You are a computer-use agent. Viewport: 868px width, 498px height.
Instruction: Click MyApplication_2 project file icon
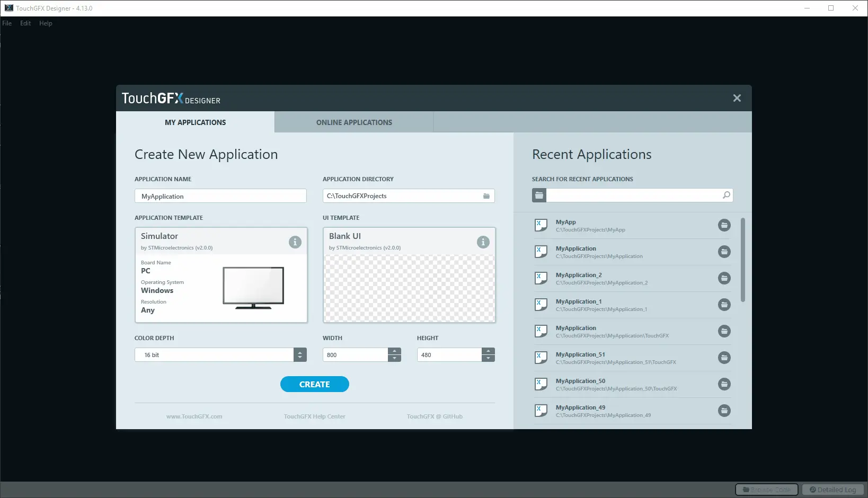541,278
